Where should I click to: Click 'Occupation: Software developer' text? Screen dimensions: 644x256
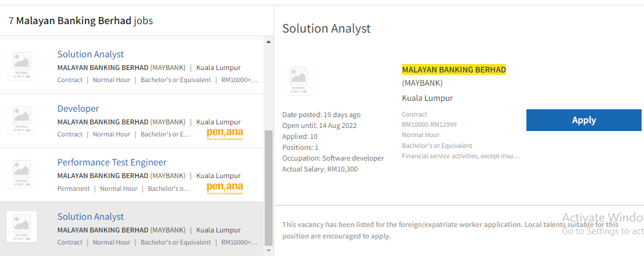coord(333,158)
